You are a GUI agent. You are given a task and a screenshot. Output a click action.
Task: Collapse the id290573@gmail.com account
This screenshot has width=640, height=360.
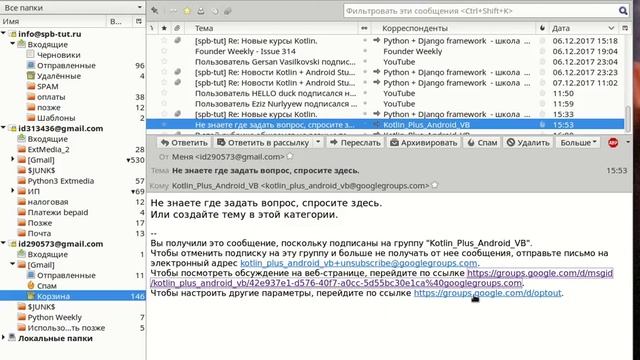coord(4,243)
